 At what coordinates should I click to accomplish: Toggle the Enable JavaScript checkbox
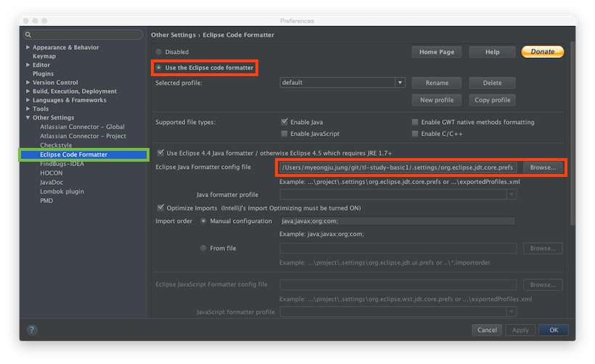pyautogui.click(x=284, y=133)
